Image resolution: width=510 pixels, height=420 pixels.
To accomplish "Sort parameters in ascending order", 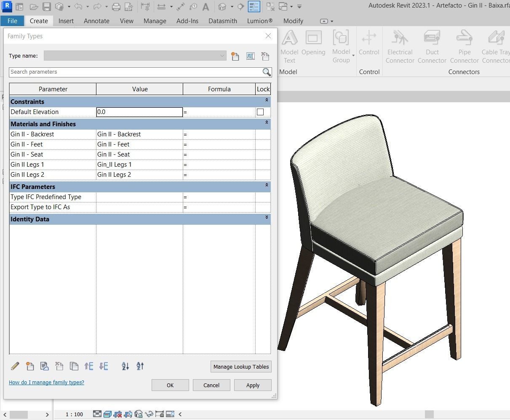I will pos(125,366).
